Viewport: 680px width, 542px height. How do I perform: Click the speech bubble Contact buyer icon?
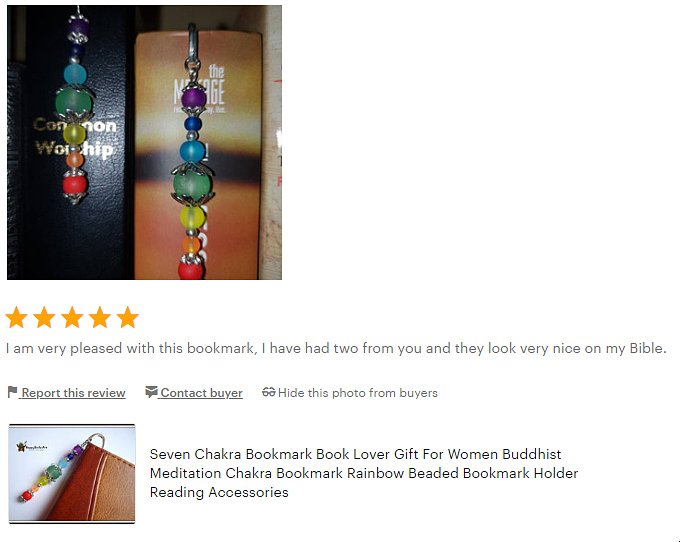pos(151,392)
